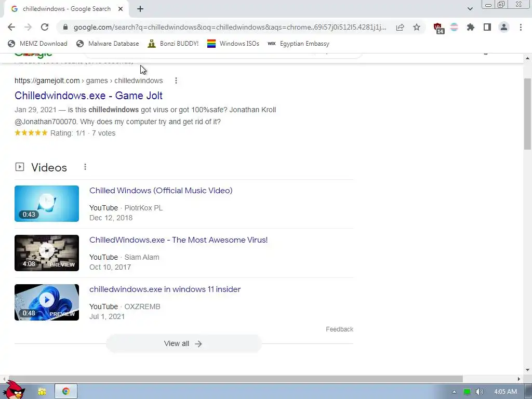This screenshot has width=532, height=399.
Task: Open chilledwindows.exe in windows 11 insider link
Action: (165, 289)
